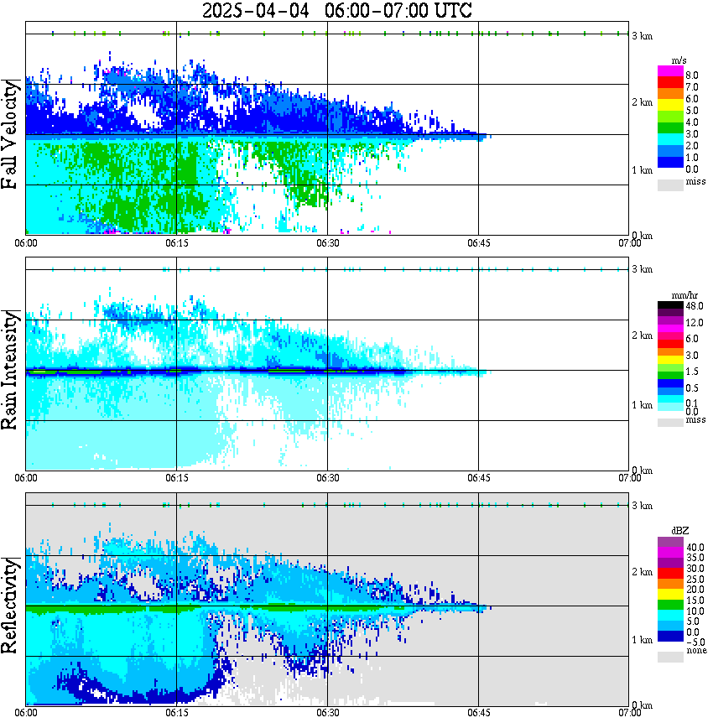The height and width of the screenshot is (728, 713).
Task: Click the 'mm/hr' unit label
Action: point(684,295)
